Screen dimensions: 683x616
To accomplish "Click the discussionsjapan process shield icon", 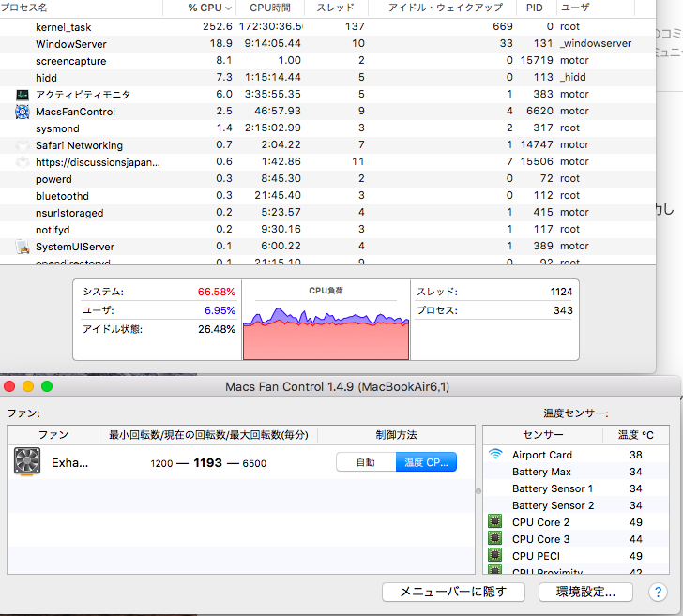I will (x=23, y=162).
